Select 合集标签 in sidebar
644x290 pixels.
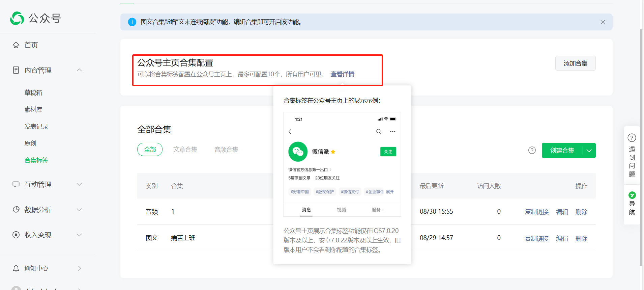(36, 160)
